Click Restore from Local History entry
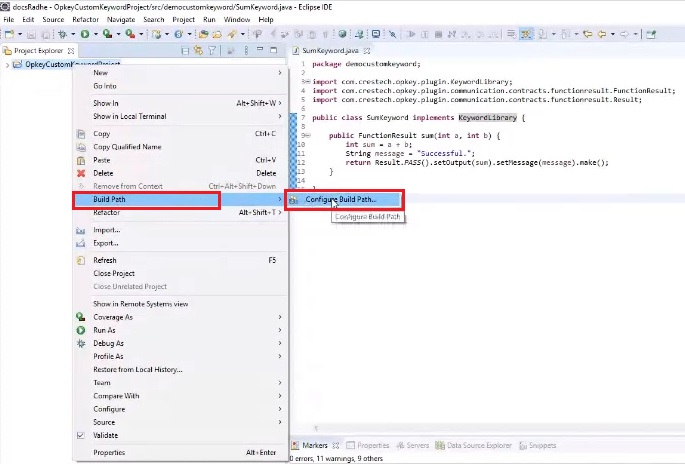The image size is (685, 464). [138, 369]
